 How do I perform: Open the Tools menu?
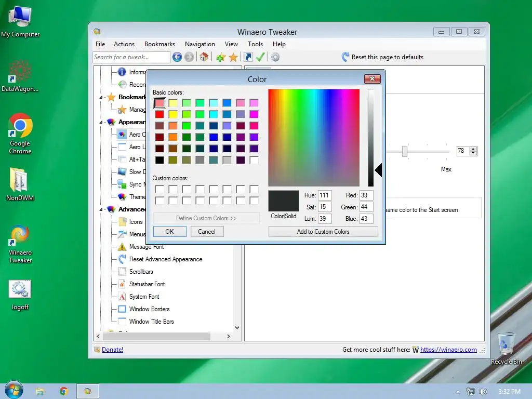point(255,44)
